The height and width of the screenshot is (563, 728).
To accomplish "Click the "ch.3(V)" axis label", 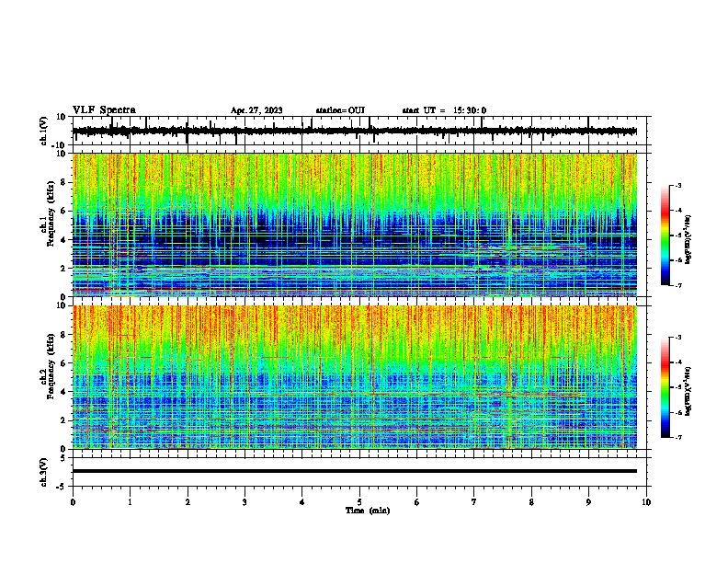I will 44,472.
